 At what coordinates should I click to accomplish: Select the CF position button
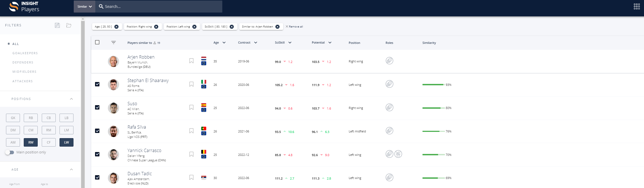click(49, 142)
